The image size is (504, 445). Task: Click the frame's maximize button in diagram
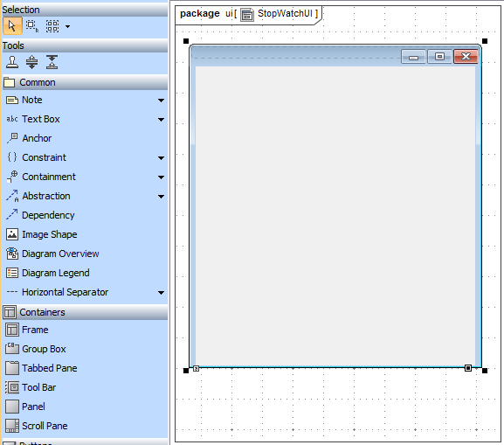(x=439, y=57)
